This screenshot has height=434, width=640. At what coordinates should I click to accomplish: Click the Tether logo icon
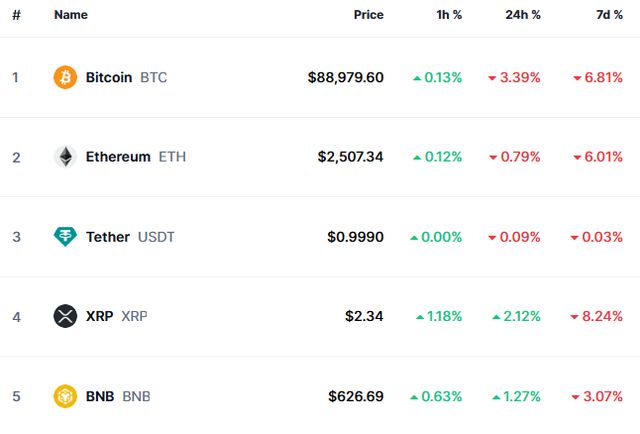[x=65, y=237]
